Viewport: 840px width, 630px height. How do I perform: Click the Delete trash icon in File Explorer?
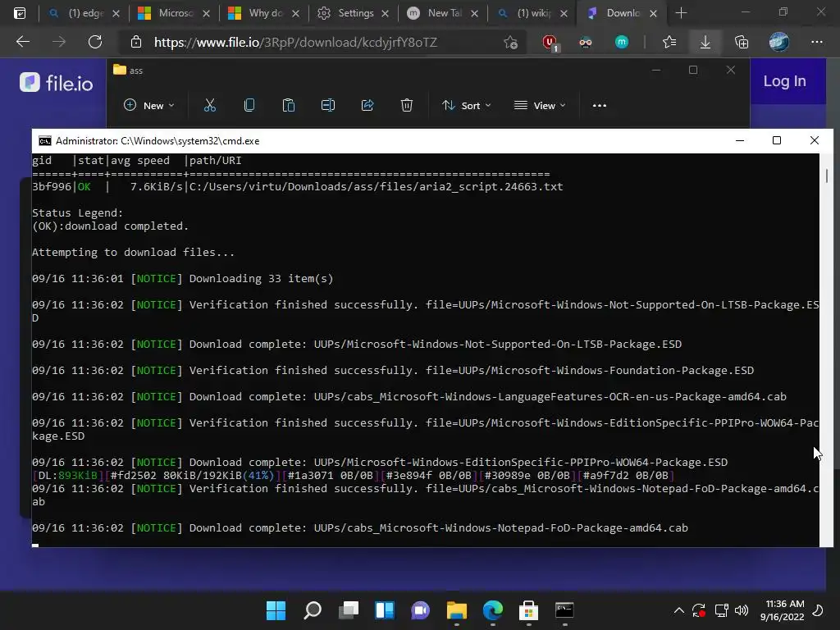click(x=407, y=106)
